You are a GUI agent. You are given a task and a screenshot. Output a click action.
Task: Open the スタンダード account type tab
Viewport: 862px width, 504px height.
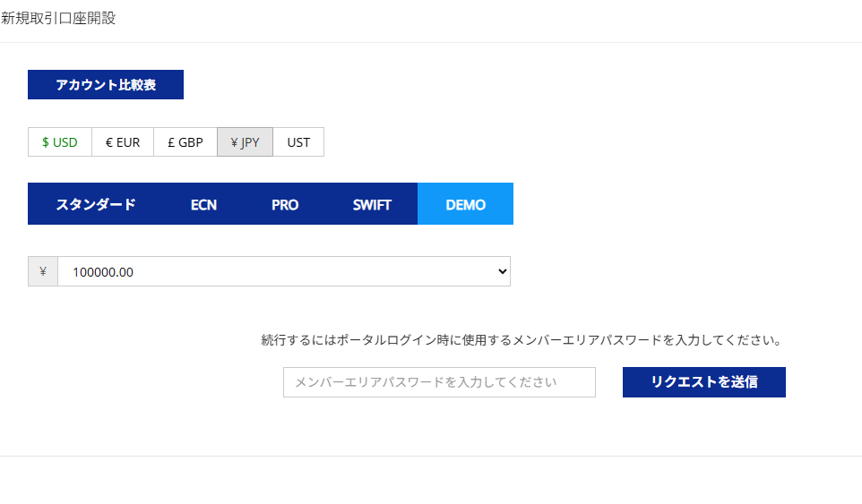click(x=96, y=204)
